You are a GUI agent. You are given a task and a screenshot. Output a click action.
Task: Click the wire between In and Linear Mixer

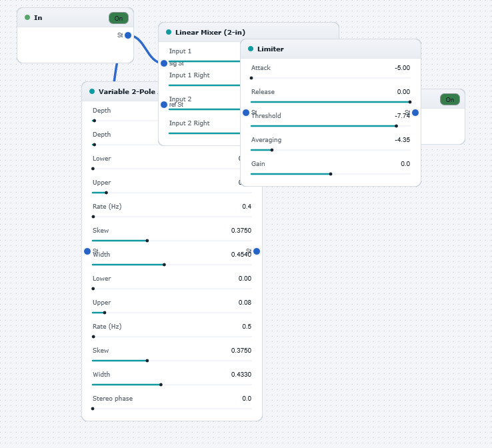coord(146,49)
